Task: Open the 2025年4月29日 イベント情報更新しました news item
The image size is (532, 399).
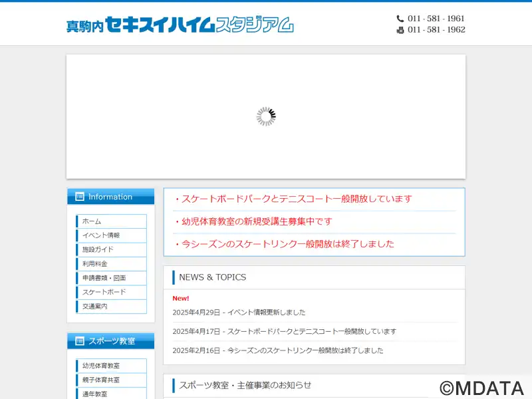Action: click(239, 312)
